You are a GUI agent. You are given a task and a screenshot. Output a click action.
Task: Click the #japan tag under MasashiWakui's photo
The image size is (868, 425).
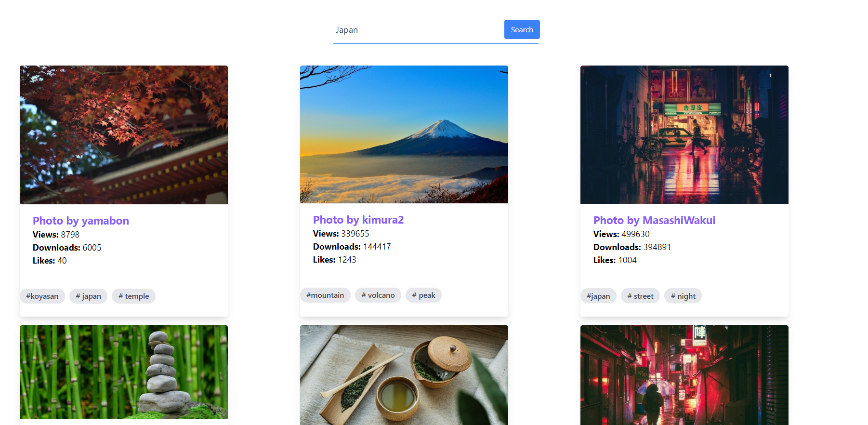pyautogui.click(x=598, y=296)
